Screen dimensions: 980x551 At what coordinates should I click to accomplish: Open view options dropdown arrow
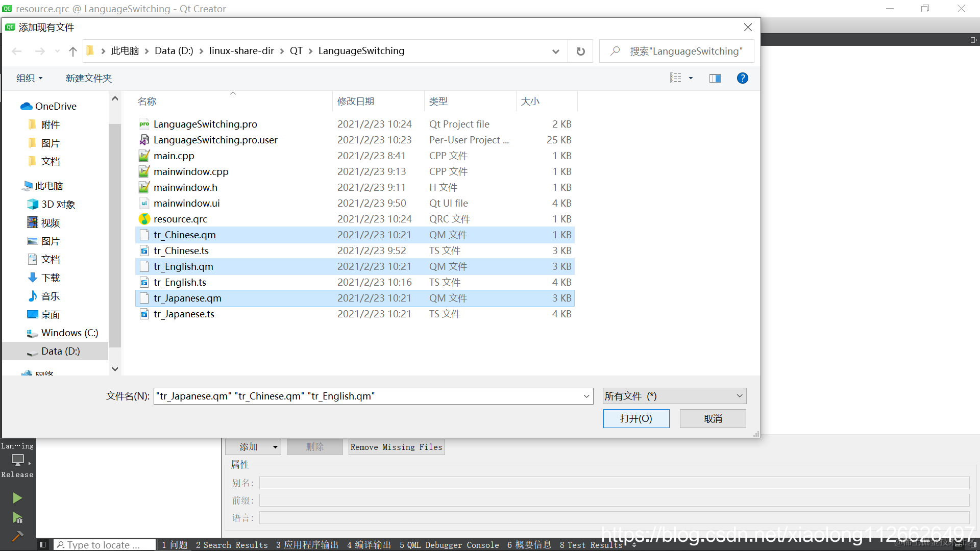(x=691, y=78)
